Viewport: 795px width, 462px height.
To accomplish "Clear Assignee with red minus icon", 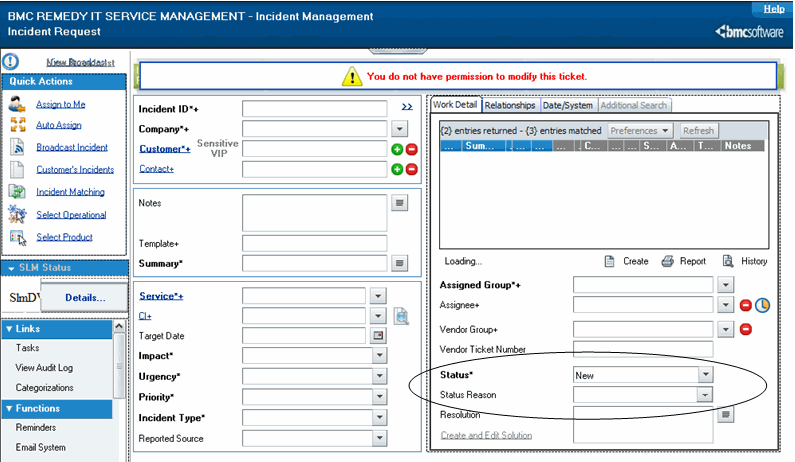I will (x=745, y=305).
